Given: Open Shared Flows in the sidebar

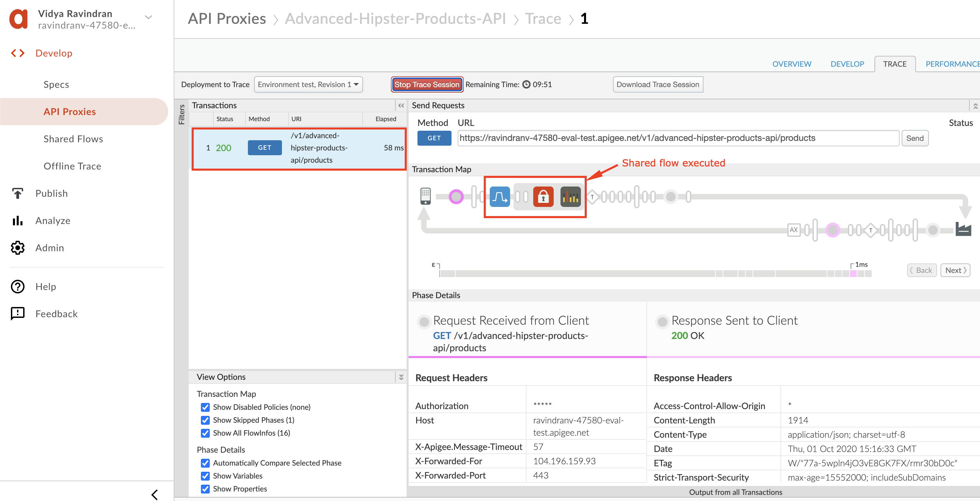Looking at the screenshot, I should (x=73, y=139).
